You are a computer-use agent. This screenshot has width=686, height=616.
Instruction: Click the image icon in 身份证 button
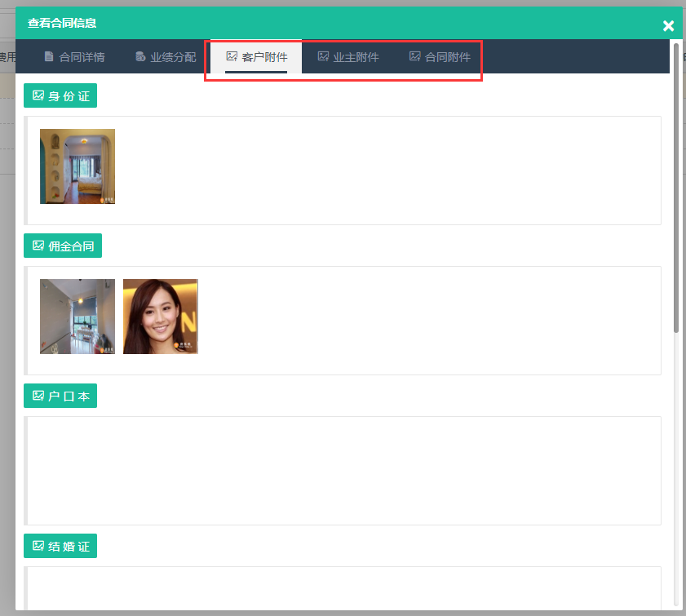pos(38,95)
